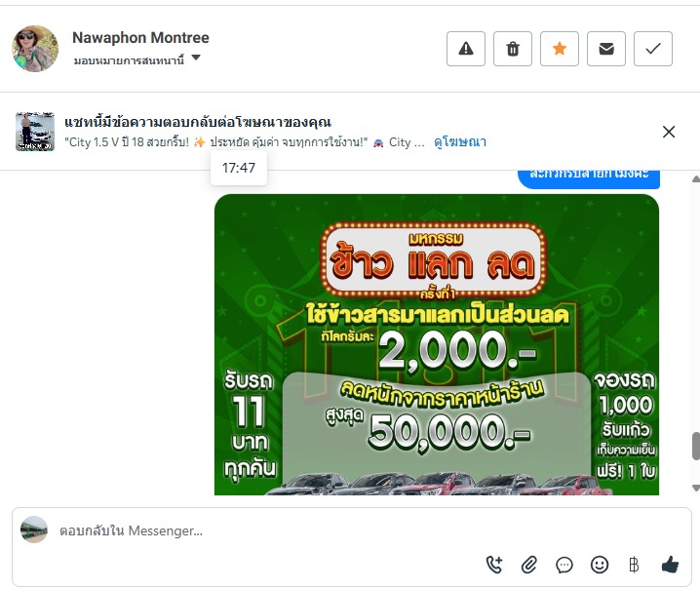Click the chat scrollbar down arrow

695,488
